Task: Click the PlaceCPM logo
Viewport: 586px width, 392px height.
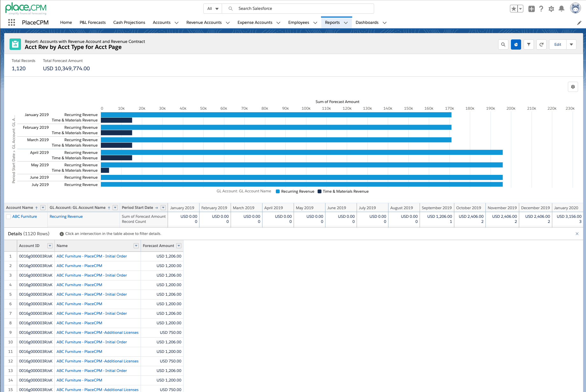Action: pos(26,9)
